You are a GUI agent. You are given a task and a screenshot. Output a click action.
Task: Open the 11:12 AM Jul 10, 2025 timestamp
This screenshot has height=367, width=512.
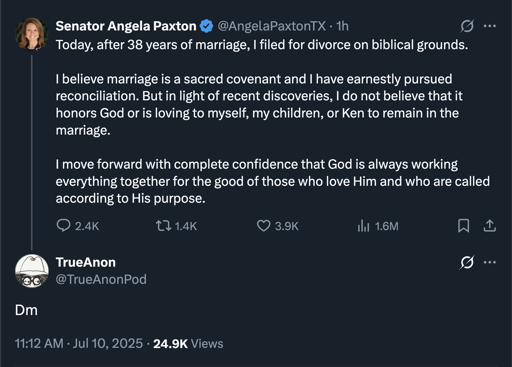79,344
